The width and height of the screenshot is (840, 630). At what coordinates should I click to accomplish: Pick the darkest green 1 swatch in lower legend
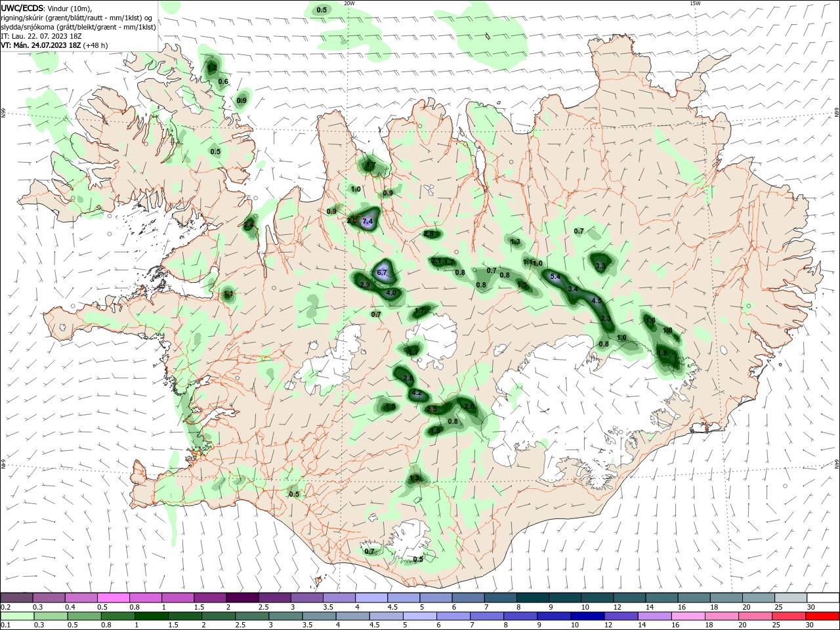(151, 616)
